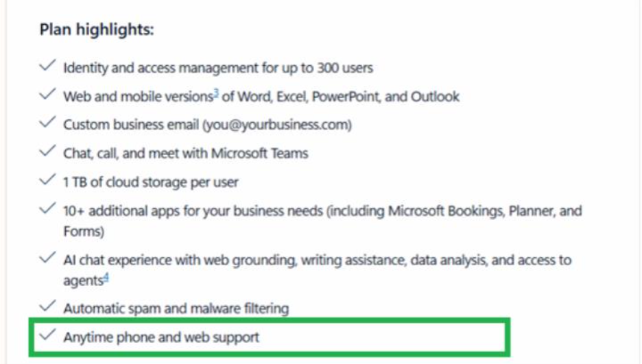
Task: Click the 'you@yourbusiness.com' email text
Action: [277, 124]
